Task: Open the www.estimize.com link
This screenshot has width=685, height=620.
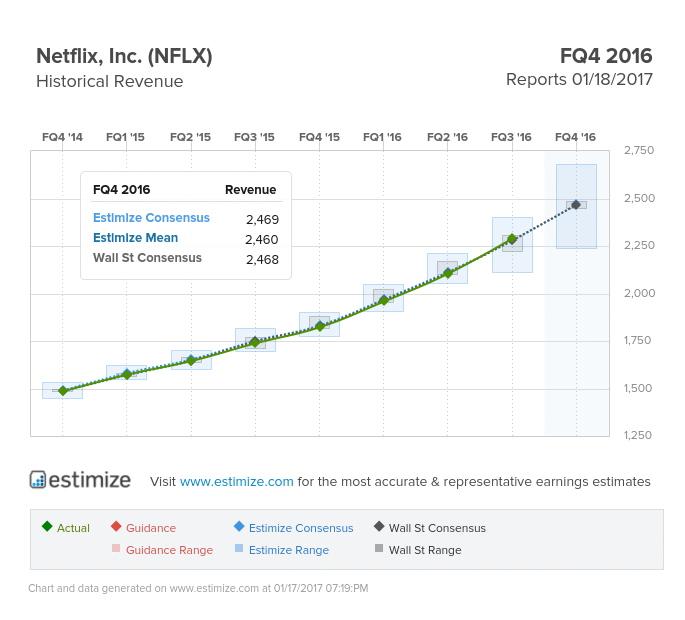Action: pos(236,481)
